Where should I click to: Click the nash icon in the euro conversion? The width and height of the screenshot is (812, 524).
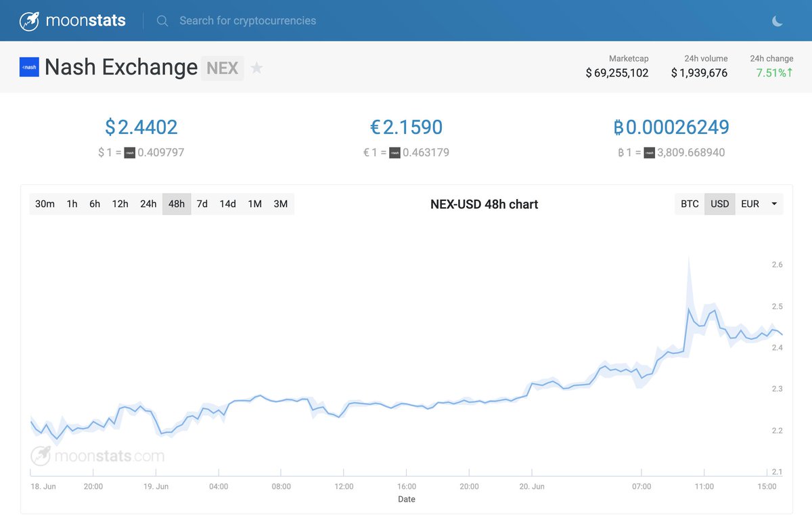tap(395, 152)
